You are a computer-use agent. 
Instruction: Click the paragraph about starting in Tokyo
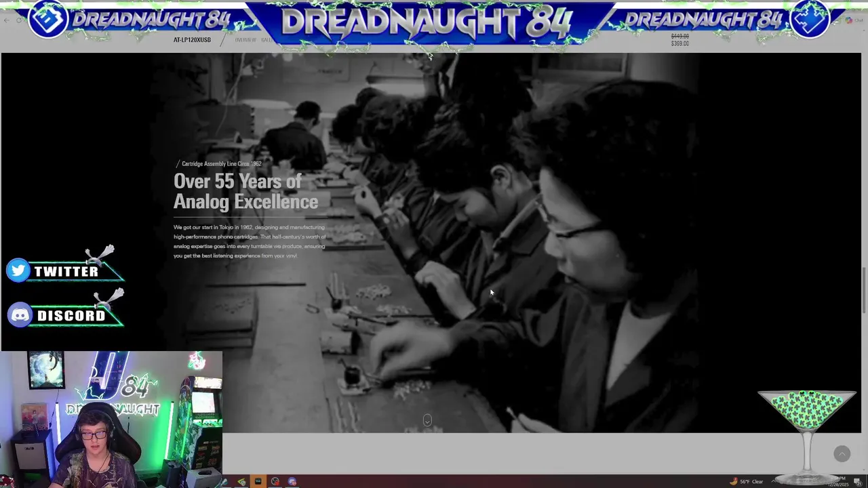tap(250, 241)
